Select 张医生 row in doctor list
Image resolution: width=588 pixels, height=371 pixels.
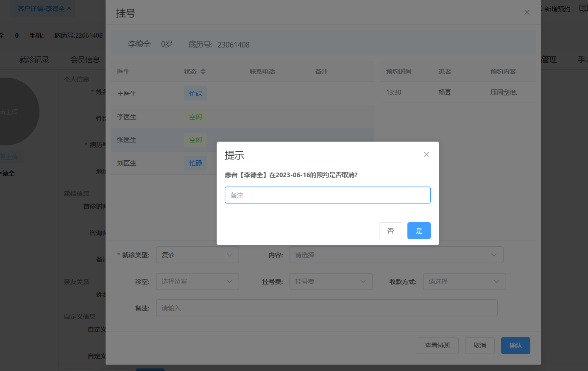click(242, 140)
